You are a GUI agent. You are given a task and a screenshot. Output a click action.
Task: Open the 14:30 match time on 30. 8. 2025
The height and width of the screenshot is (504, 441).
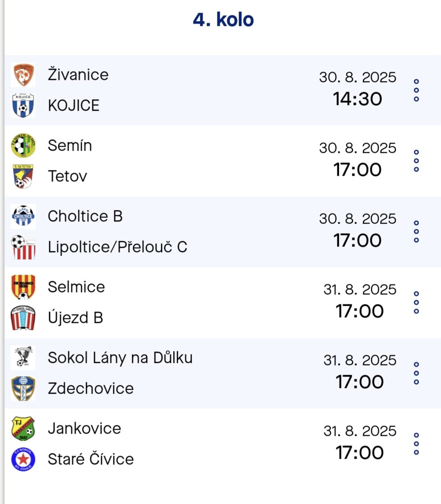(x=357, y=99)
